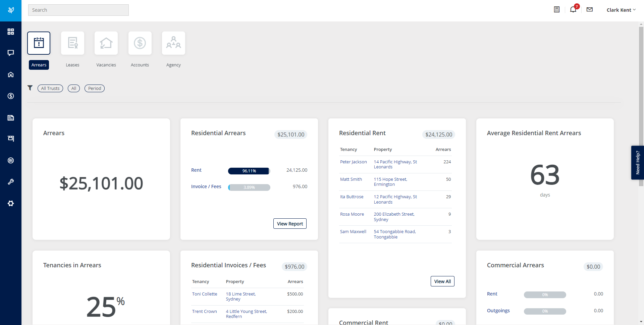Toggle the filter funnel icon

[30, 88]
